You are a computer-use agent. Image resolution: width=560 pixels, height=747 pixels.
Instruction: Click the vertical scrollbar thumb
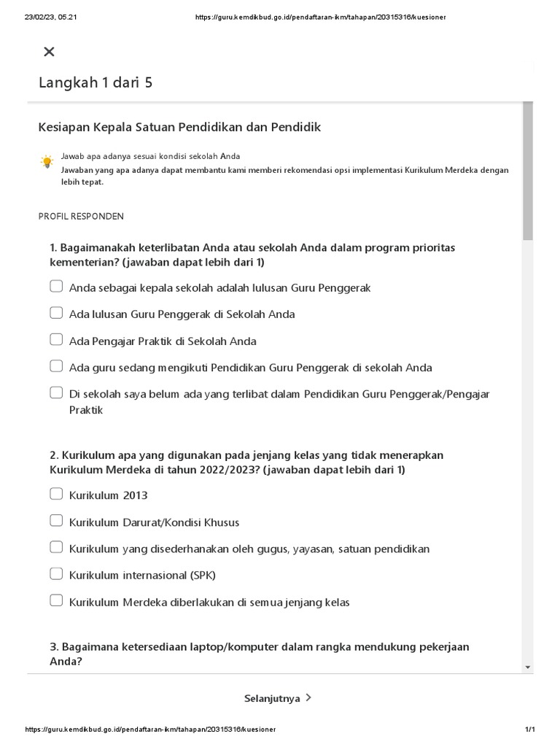pyautogui.click(x=527, y=171)
